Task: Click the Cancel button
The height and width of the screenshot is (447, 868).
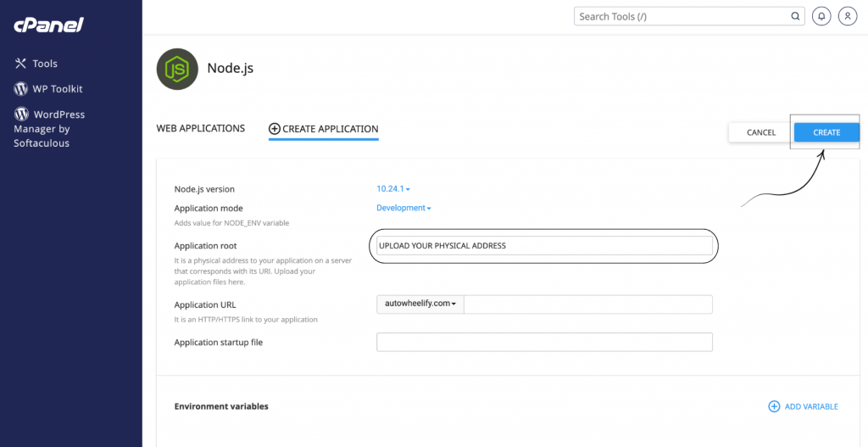Action: click(x=760, y=132)
